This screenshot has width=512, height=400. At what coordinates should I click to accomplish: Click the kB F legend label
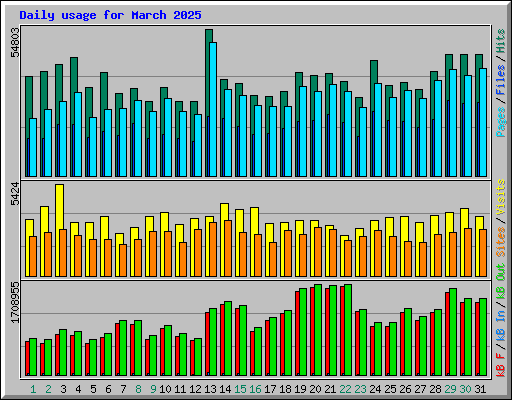coord(501,365)
